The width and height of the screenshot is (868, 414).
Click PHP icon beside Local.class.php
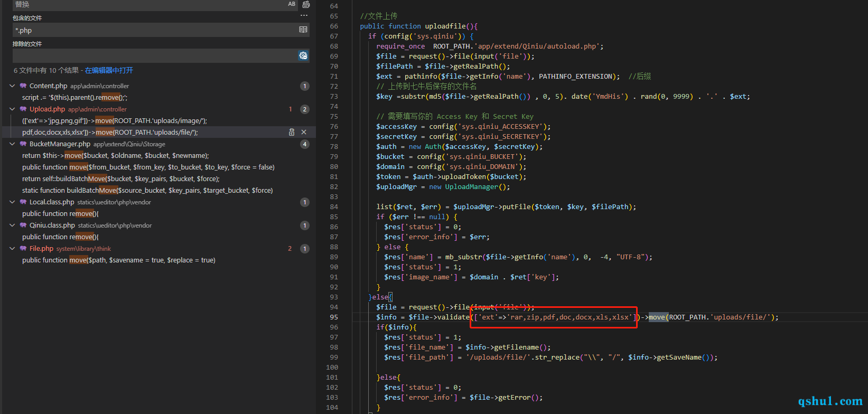(23, 202)
